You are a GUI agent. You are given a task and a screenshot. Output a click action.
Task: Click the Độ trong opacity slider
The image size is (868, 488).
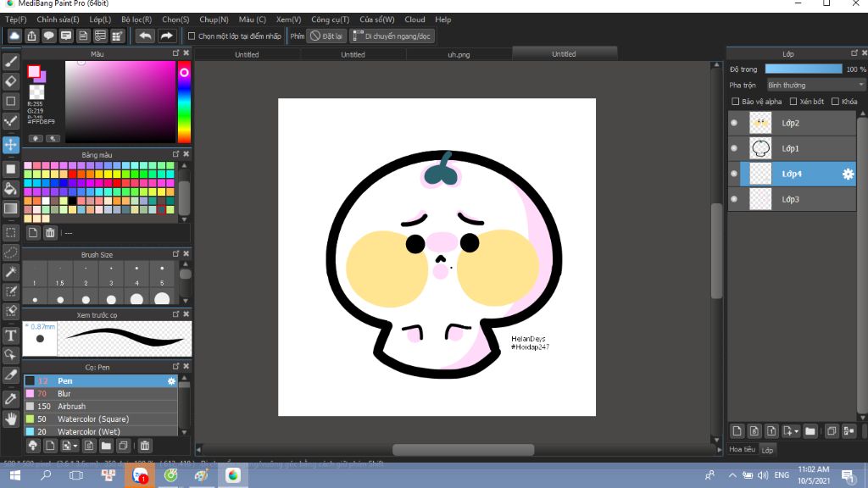click(x=804, y=69)
